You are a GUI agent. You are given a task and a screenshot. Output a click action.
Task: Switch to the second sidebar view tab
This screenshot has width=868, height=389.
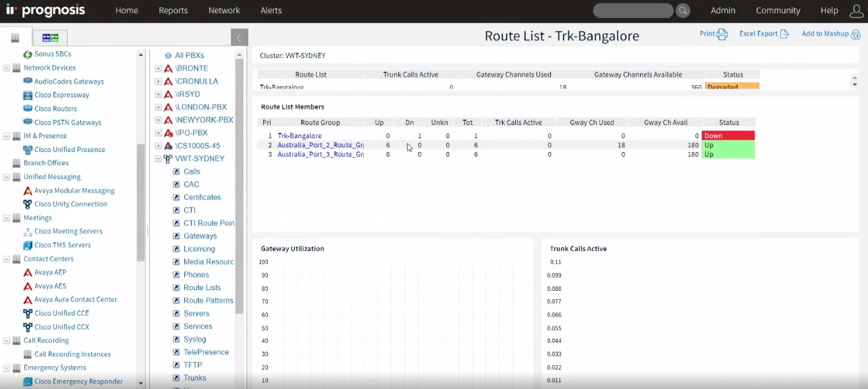(x=50, y=37)
